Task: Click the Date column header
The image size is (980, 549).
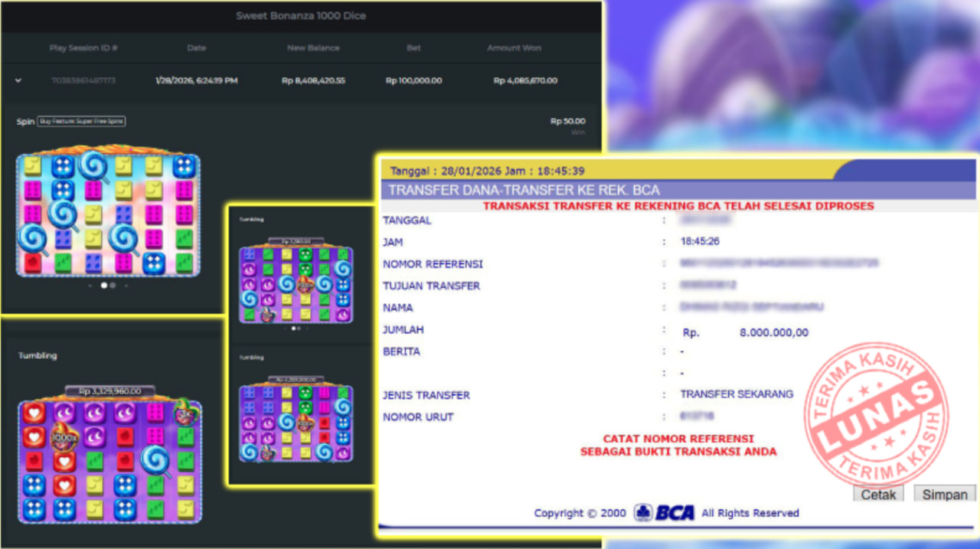Action: pyautogui.click(x=196, y=47)
